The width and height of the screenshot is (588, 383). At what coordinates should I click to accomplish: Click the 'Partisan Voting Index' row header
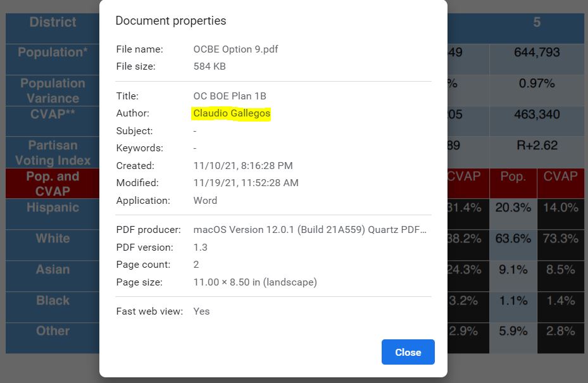pos(53,153)
